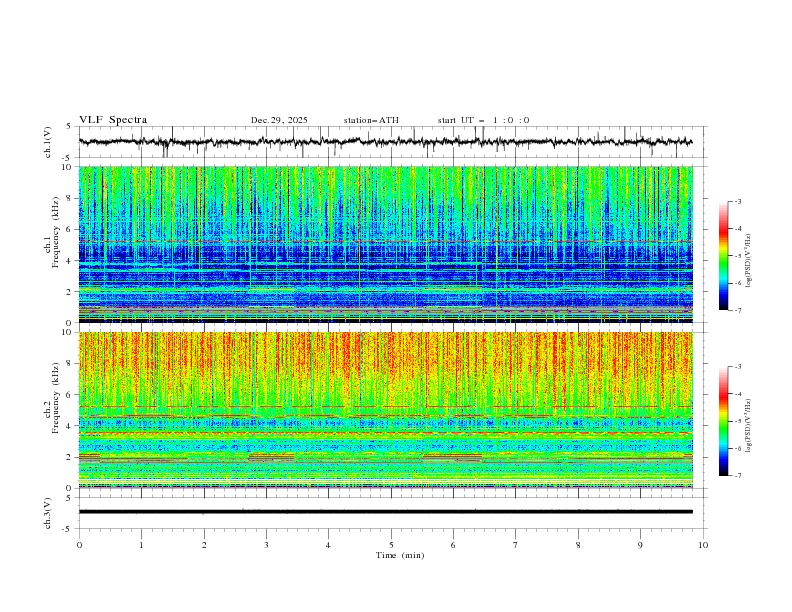Click the ch.2 "Frequency (kHz)" axis label
This screenshot has height=612, width=792.
point(56,397)
